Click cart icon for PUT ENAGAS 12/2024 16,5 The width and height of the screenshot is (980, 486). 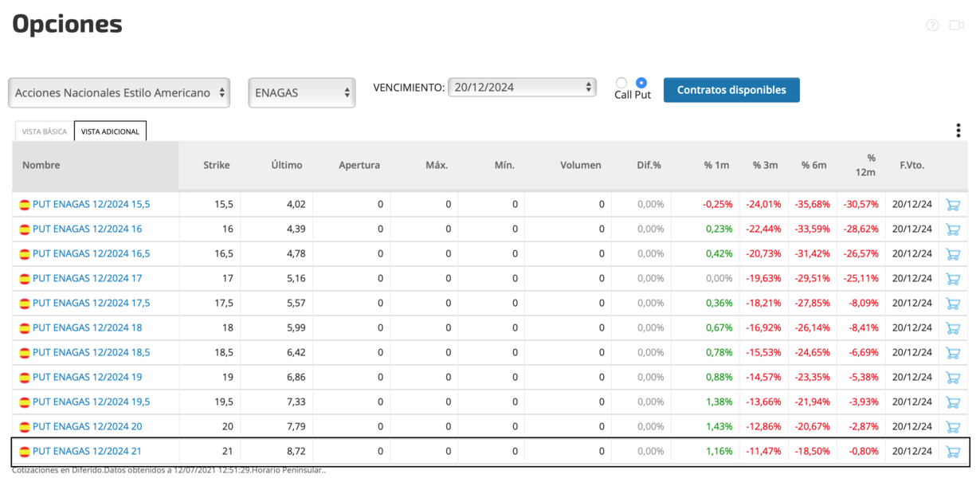point(952,253)
